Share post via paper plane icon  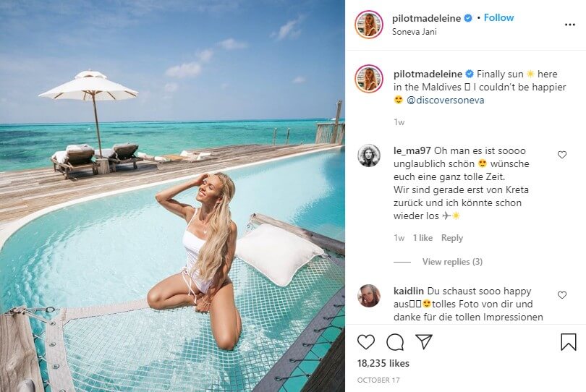point(424,341)
